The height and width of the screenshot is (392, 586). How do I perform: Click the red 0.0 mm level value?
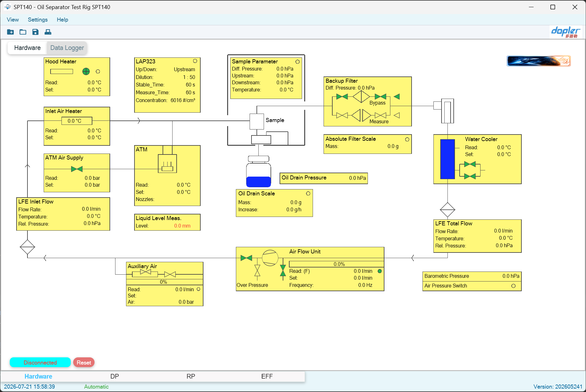(182, 226)
